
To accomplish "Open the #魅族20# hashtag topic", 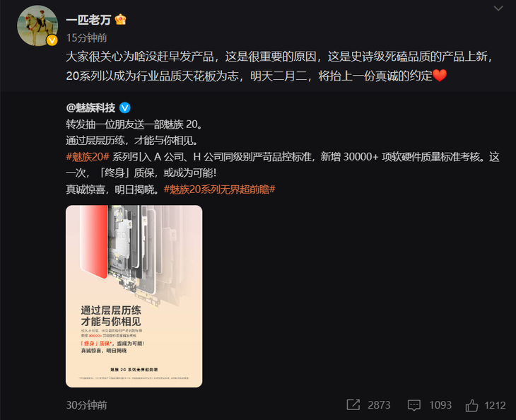I will 88,157.
